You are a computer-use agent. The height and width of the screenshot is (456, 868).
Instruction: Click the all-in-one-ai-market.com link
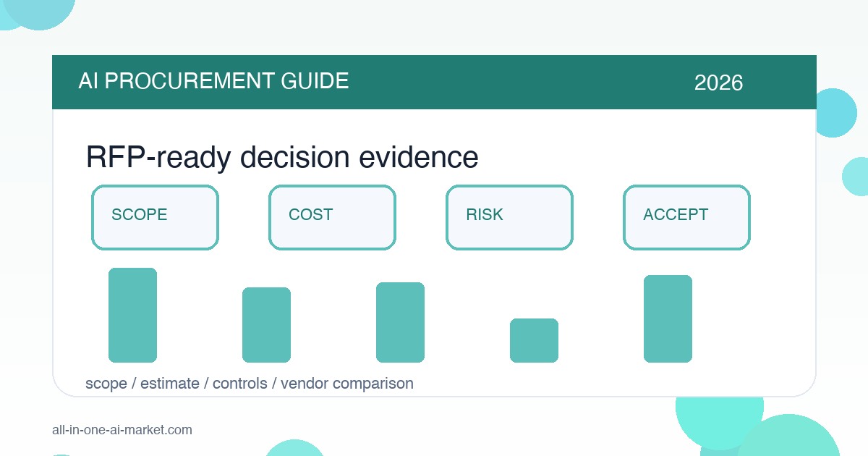click(x=122, y=430)
